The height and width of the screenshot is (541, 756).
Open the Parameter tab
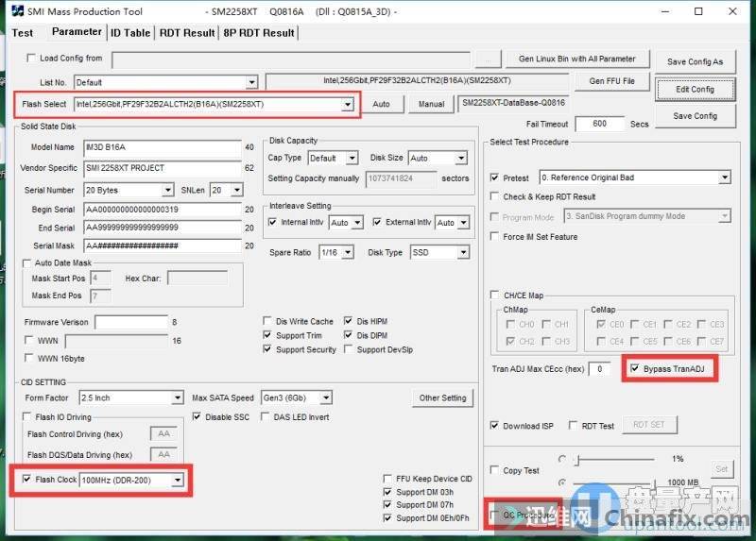(x=77, y=32)
